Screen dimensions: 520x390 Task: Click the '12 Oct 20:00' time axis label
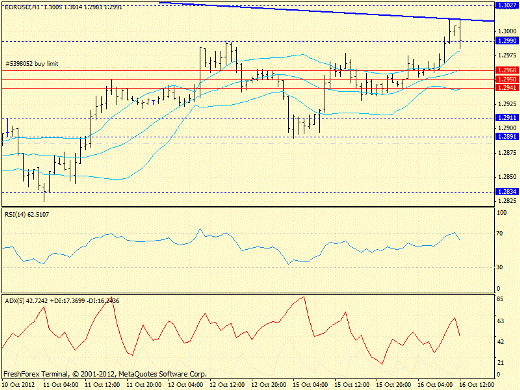point(269,385)
